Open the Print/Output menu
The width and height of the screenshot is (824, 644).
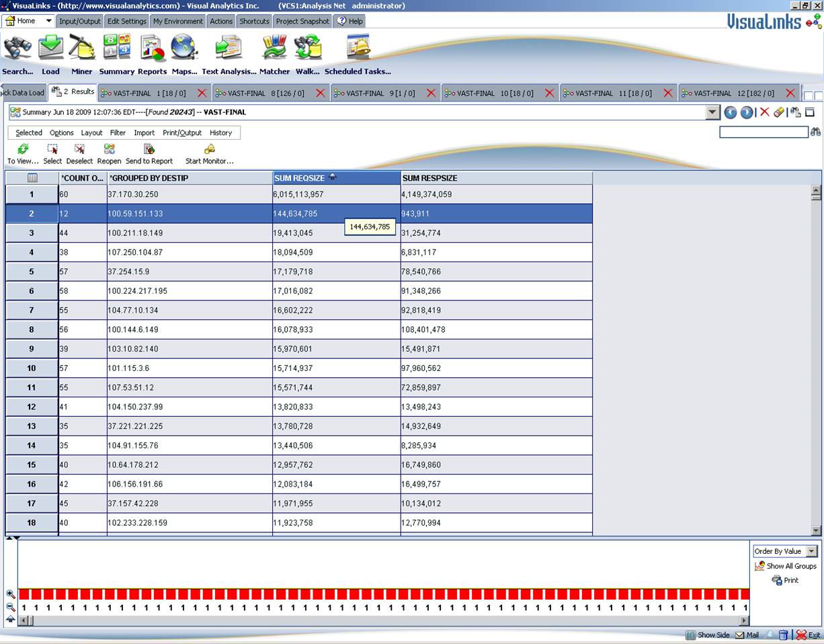[182, 133]
